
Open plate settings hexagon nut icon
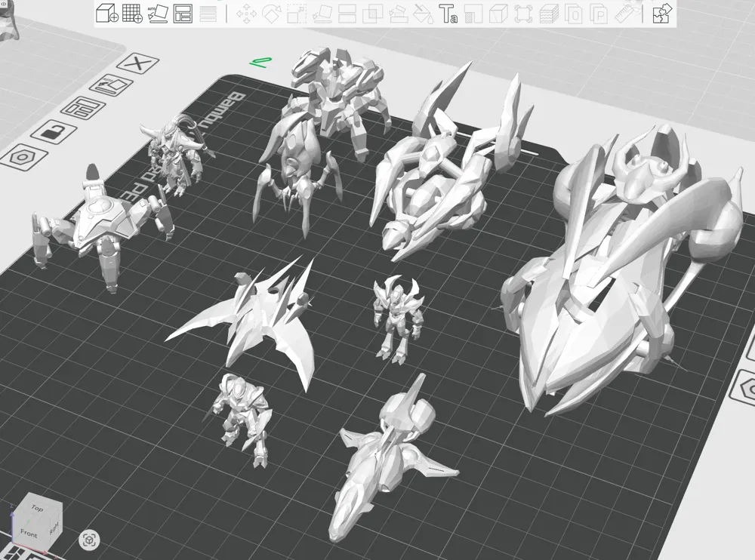[23, 156]
